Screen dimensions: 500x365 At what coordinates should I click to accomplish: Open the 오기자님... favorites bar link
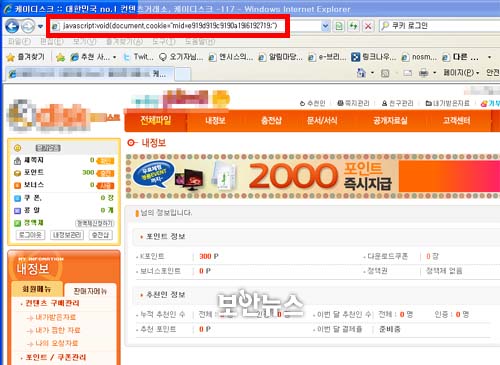click(x=181, y=57)
